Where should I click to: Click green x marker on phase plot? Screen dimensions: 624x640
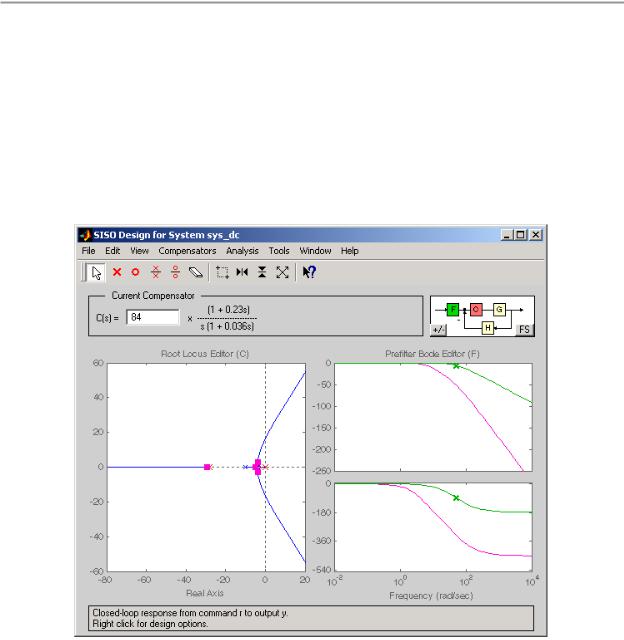point(456,498)
